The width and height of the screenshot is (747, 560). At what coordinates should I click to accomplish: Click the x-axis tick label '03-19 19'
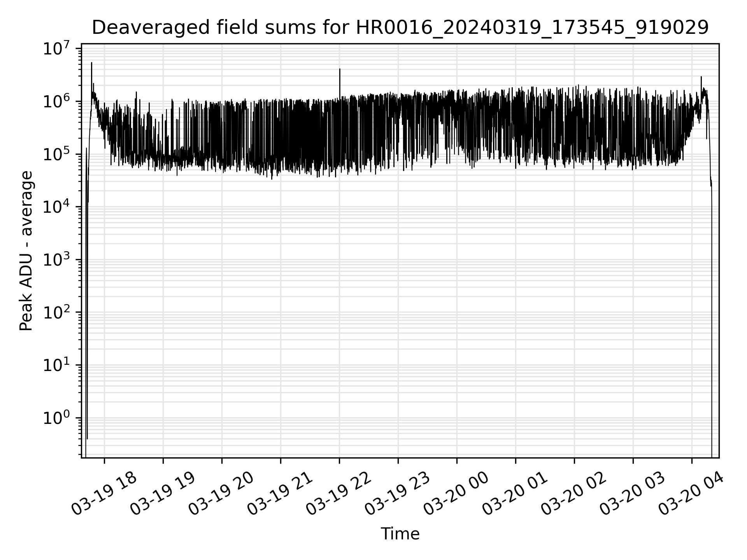[163, 494]
